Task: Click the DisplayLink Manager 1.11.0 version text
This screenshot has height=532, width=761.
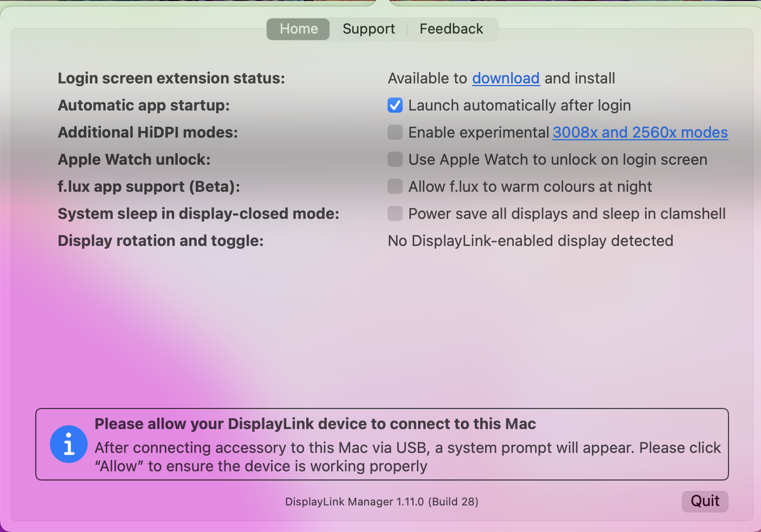Action: [382, 502]
